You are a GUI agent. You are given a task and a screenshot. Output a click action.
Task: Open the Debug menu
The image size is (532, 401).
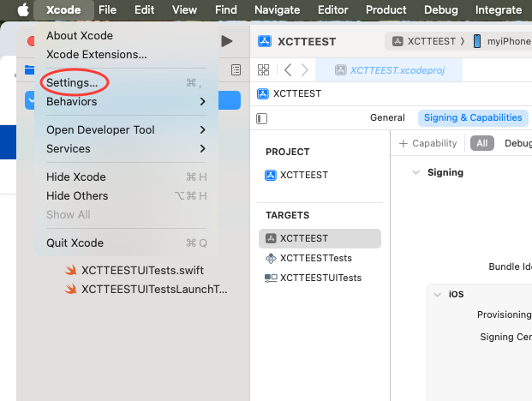tap(440, 9)
